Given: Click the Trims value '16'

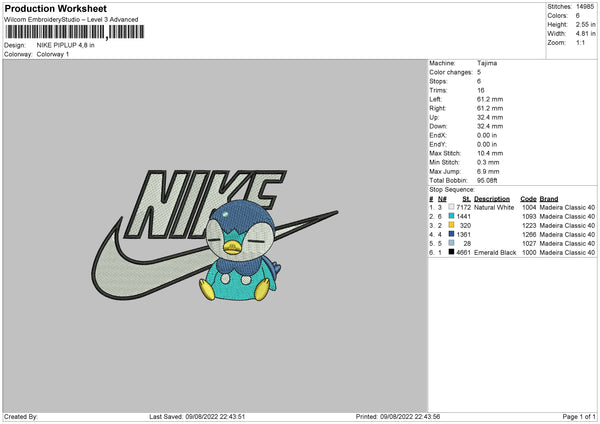Looking at the screenshot, I should [x=481, y=90].
